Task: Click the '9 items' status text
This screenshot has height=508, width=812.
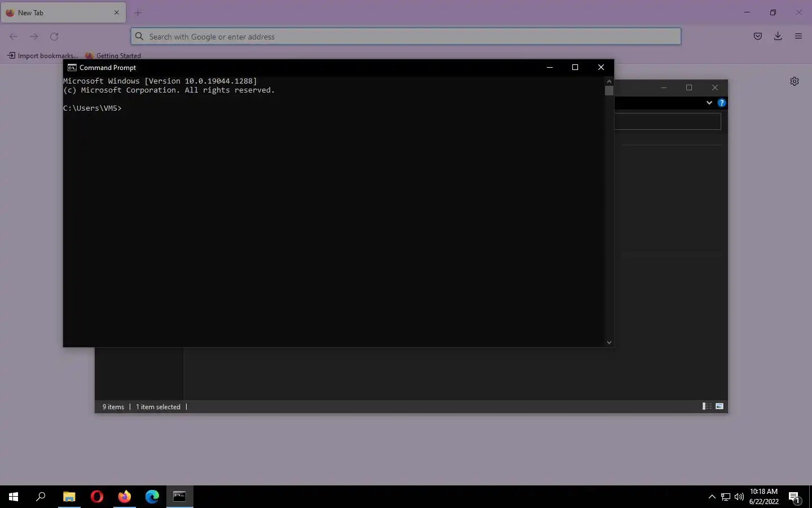Action: click(x=113, y=406)
